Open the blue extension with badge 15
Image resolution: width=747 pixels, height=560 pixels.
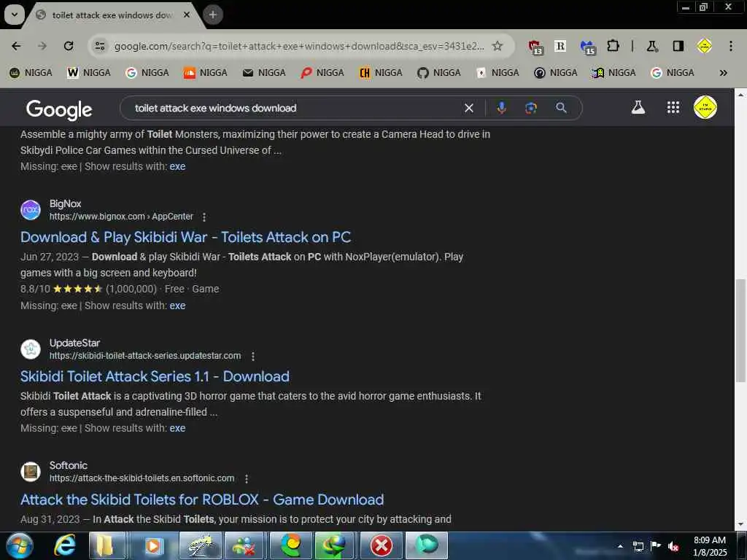click(587, 46)
